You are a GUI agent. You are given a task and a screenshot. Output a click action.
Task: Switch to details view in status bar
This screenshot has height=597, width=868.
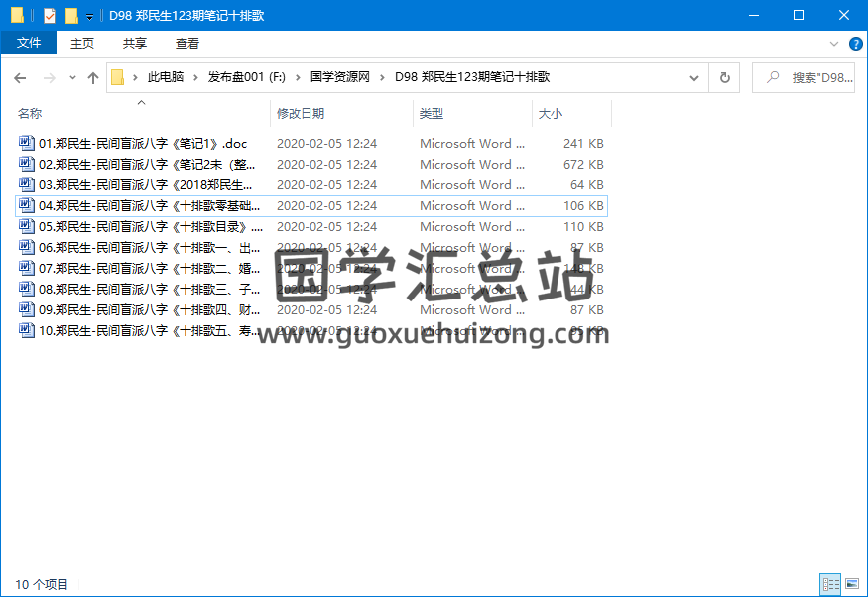(830, 584)
